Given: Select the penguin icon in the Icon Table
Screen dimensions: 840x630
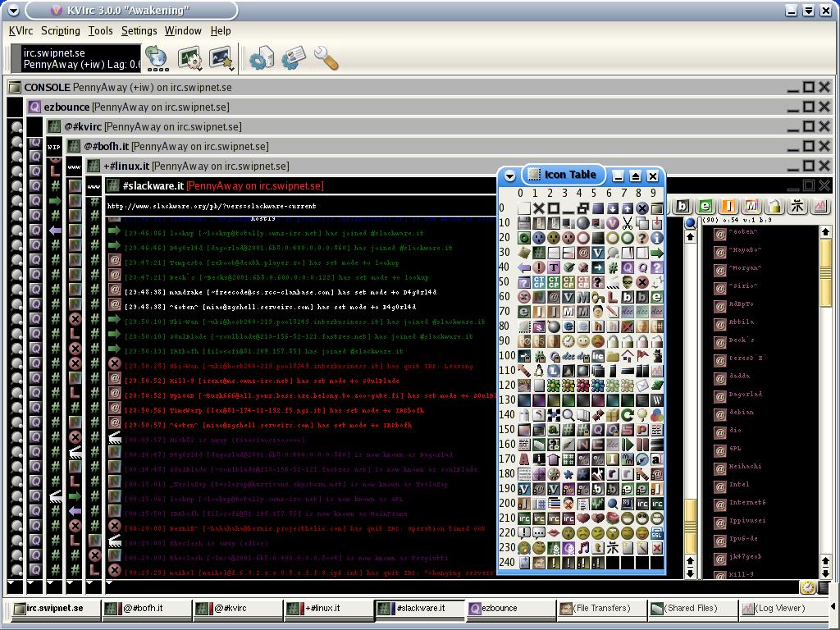Looking at the screenshot, I should point(539,371).
